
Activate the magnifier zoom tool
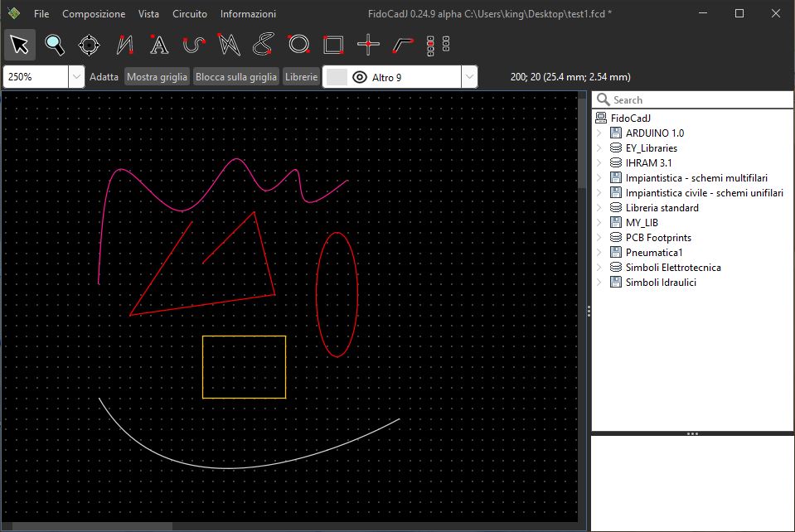(55, 45)
